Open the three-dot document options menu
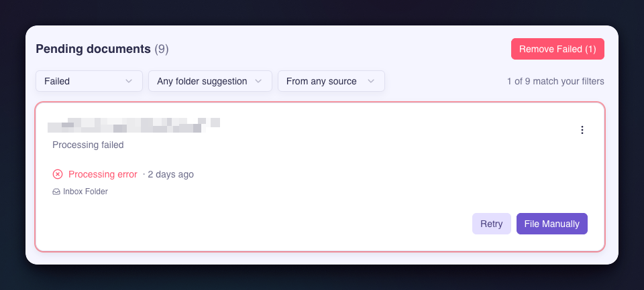The width and height of the screenshot is (644, 290). [x=582, y=130]
